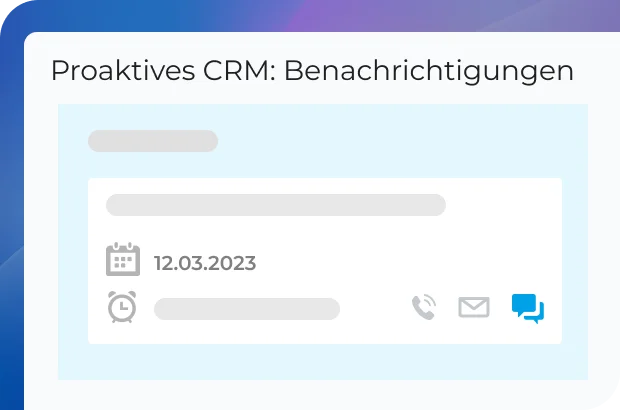This screenshot has width=620, height=410.
Task: Click the date 12.03.2023
Action: tap(205, 264)
